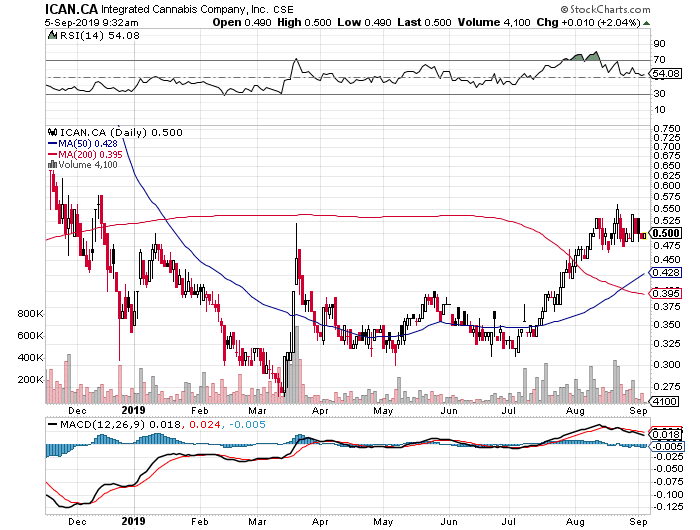Click the Volume 4,100 header value
The width and height of the screenshot is (700, 530).
pyautogui.click(x=494, y=22)
